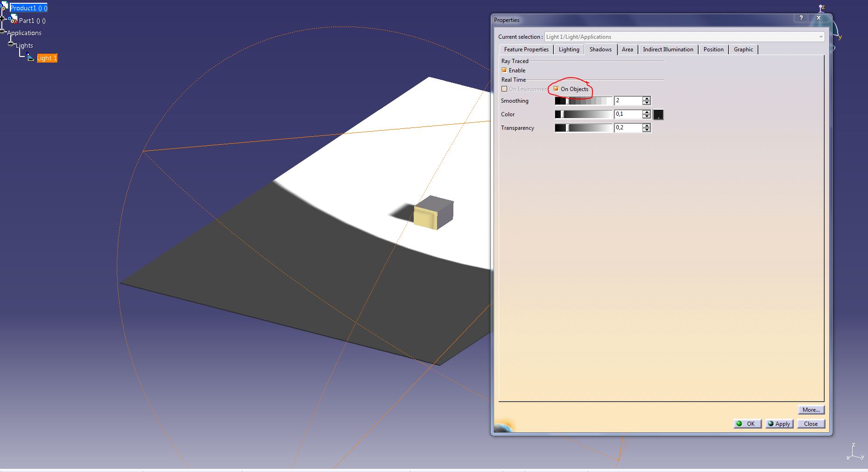Screen dimensions: 868x472
Task: Increase the Smoothing value with the up arrow
Action: point(647,99)
